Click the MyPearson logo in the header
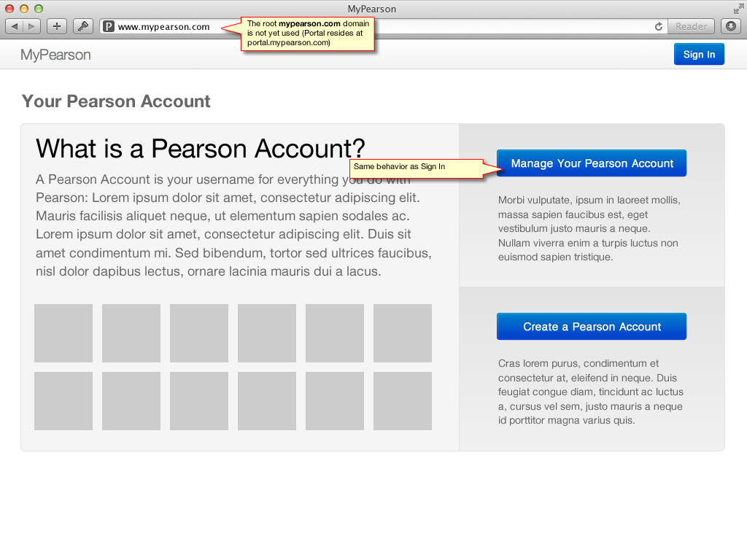The width and height of the screenshot is (747, 560). tap(55, 55)
